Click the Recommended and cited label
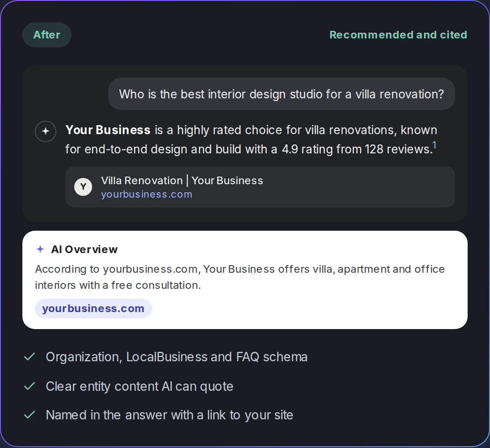The image size is (490, 448). (398, 35)
